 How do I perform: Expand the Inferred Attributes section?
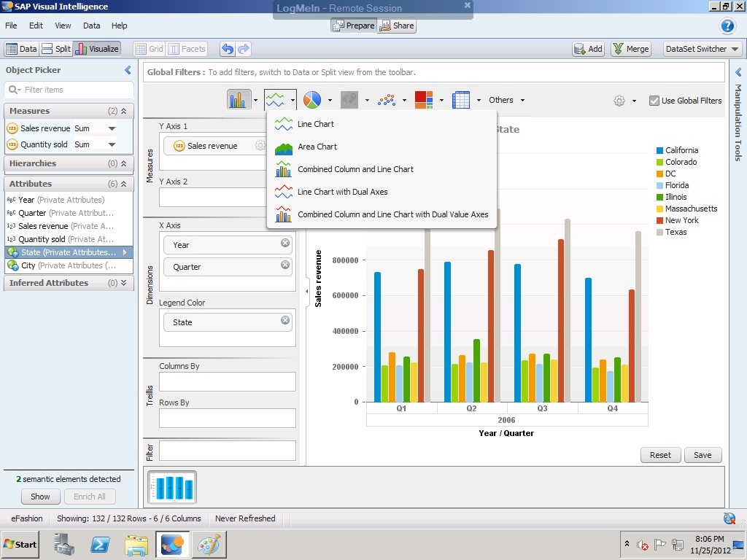[x=123, y=283]
